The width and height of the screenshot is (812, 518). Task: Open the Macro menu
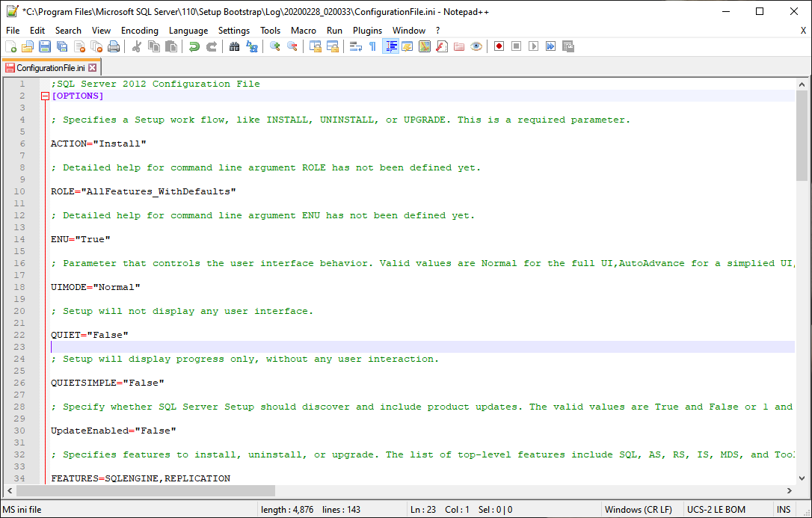click(x=304, y=31)
